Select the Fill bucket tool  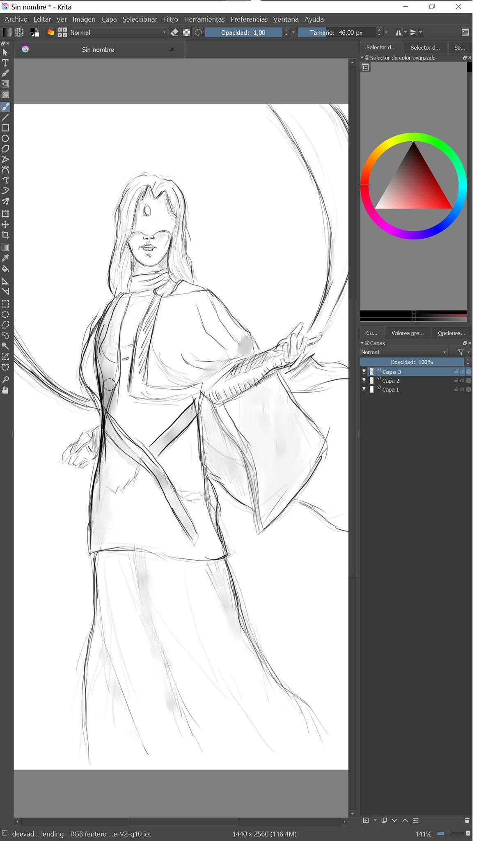(5, 269)
